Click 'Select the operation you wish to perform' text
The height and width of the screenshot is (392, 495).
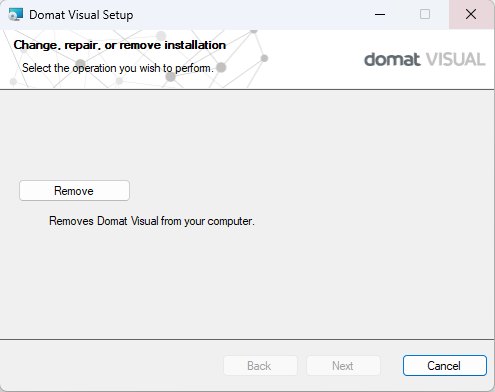coord(118,68)
